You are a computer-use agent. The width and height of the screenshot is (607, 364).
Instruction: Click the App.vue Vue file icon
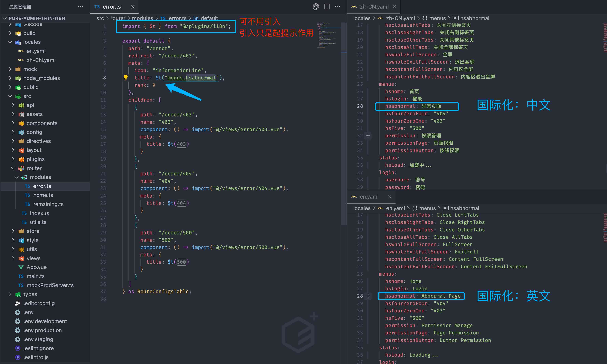tap(21, 267)
